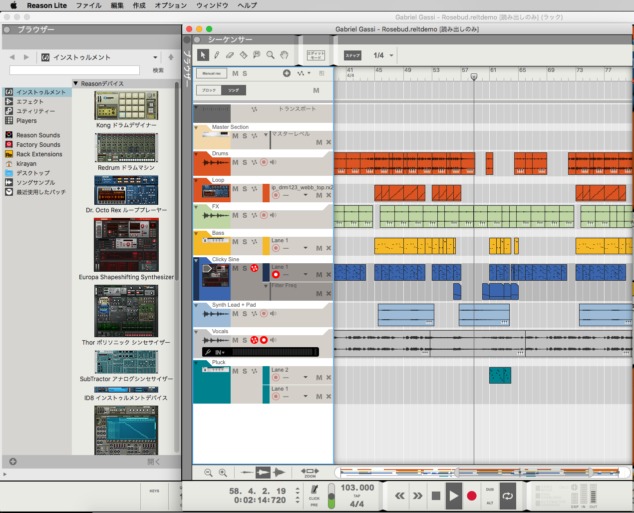This screenshot has height=513, width=634.
Task: Toggle loop mode in transport
Action: tap(507, 496)
